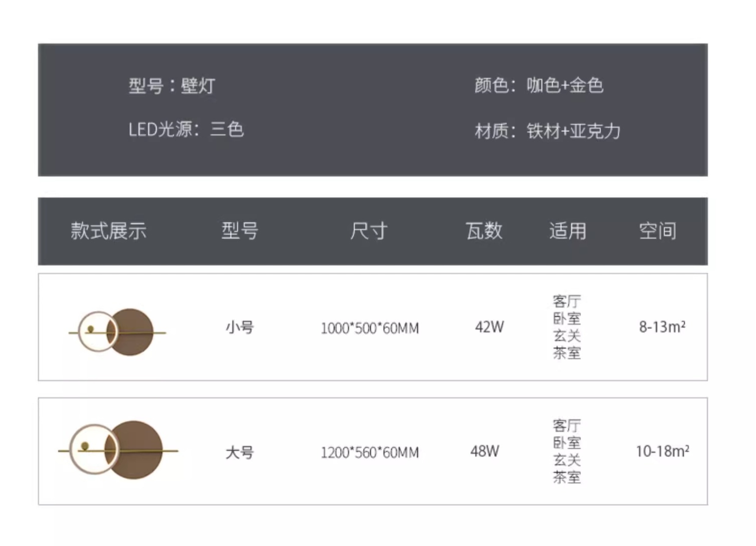
Task: Click the 10-18m² space value
Action: tap(663, 451)
